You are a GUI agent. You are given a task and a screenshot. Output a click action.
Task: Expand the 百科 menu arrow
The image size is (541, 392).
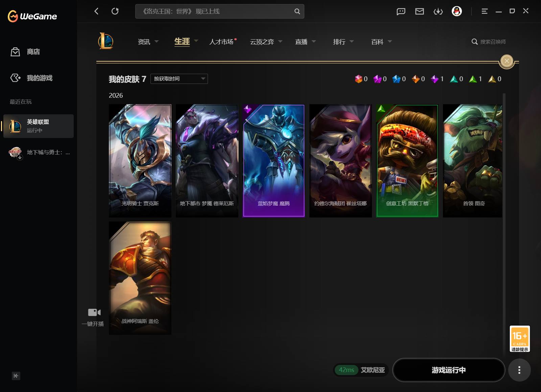coord(390,41)
